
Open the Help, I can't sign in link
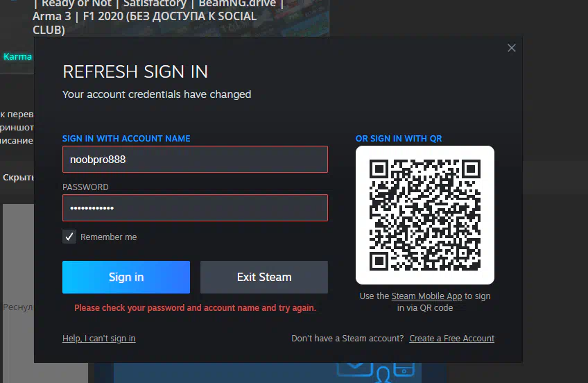(x=99, y=339)
